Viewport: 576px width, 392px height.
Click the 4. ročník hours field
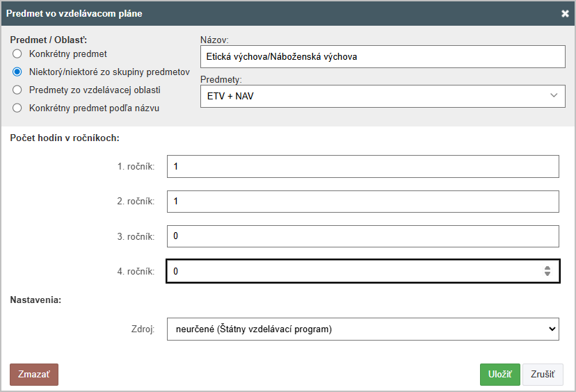[363, 271]
